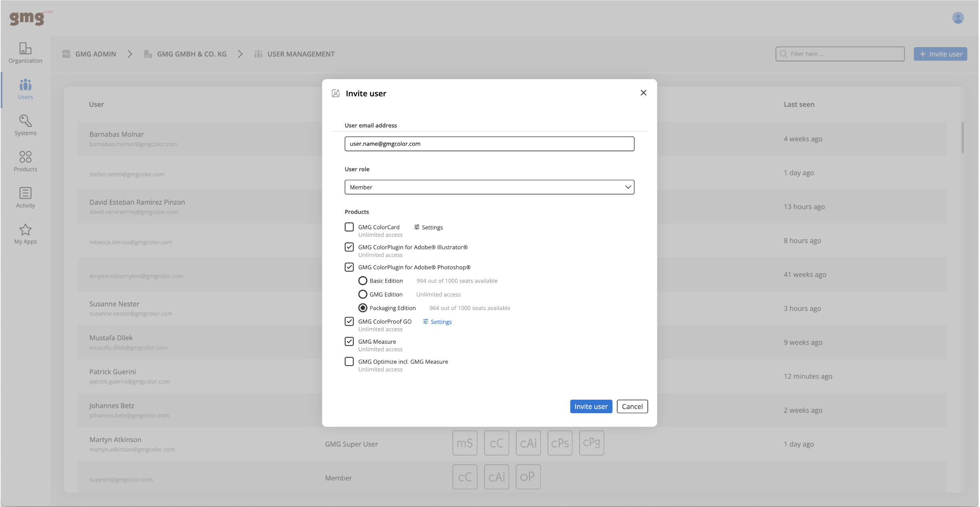Click the GMG GmbH & Co. KG building icon
The height and width of the screenshot is (507, 980).
148,54
